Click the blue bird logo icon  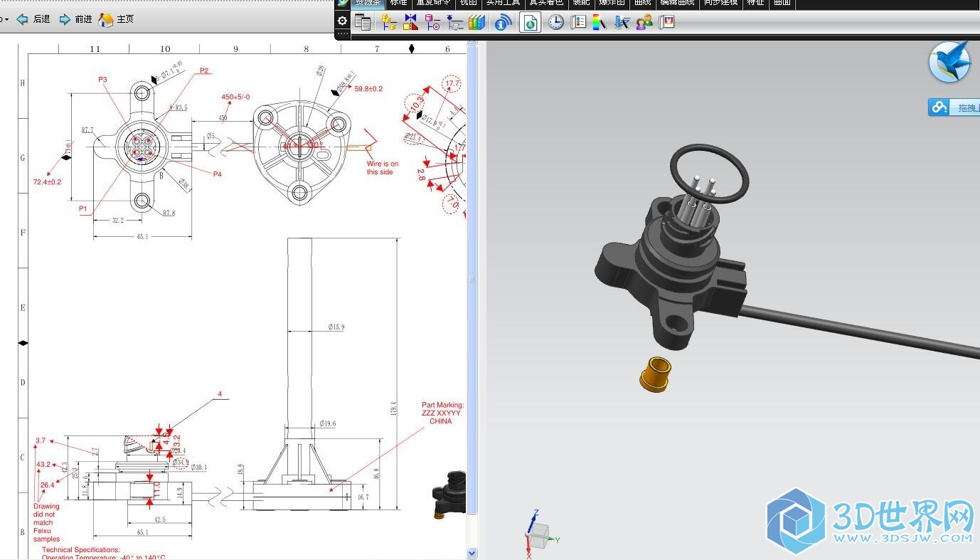pyautogui.click(x=950, y=62)
